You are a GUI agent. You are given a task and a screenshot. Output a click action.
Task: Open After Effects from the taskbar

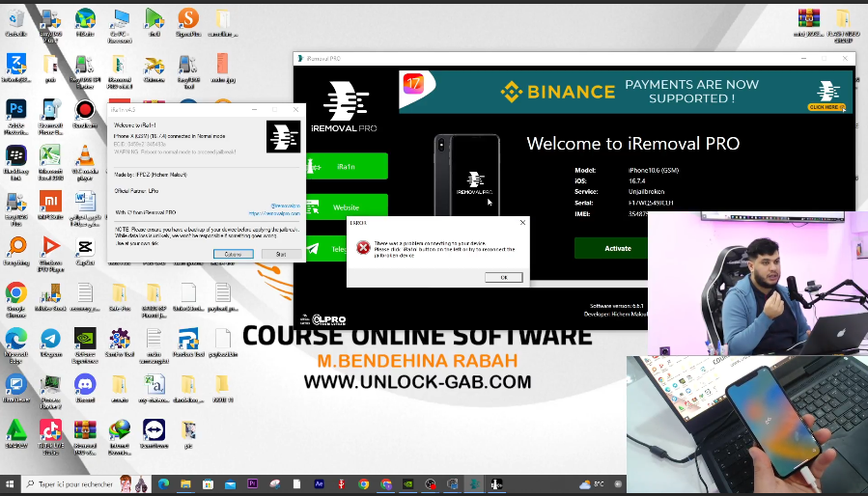(x=319, y=484)
